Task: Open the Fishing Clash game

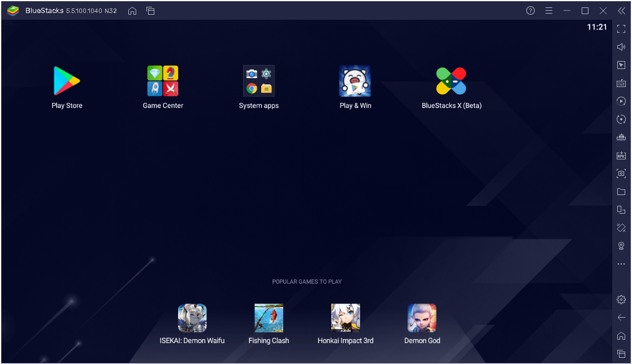Action: click(269, 318)
